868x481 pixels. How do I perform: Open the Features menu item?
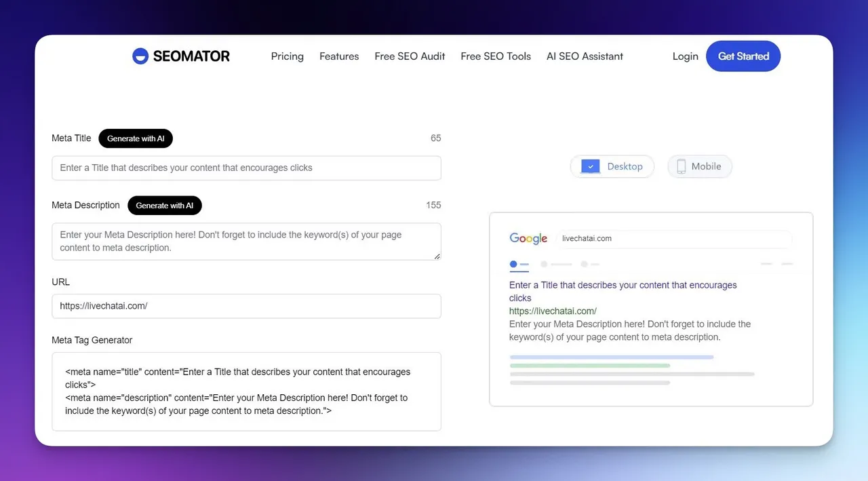339,56
